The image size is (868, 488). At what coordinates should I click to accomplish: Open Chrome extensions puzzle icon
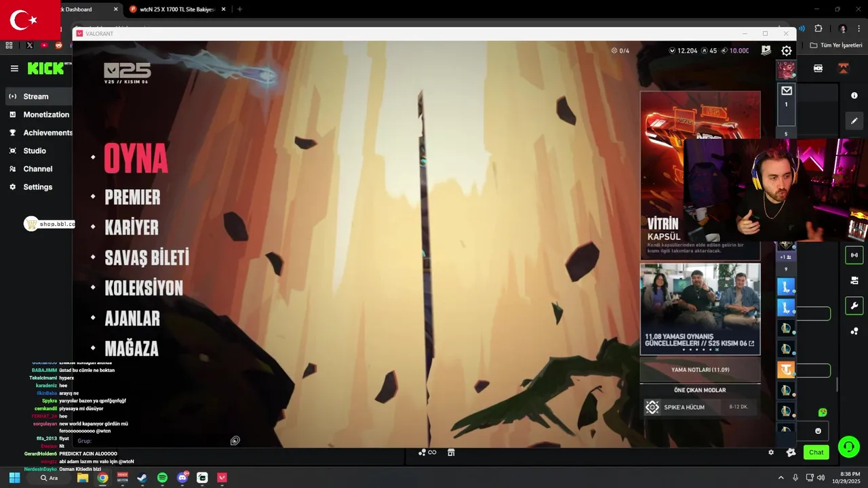818,28
